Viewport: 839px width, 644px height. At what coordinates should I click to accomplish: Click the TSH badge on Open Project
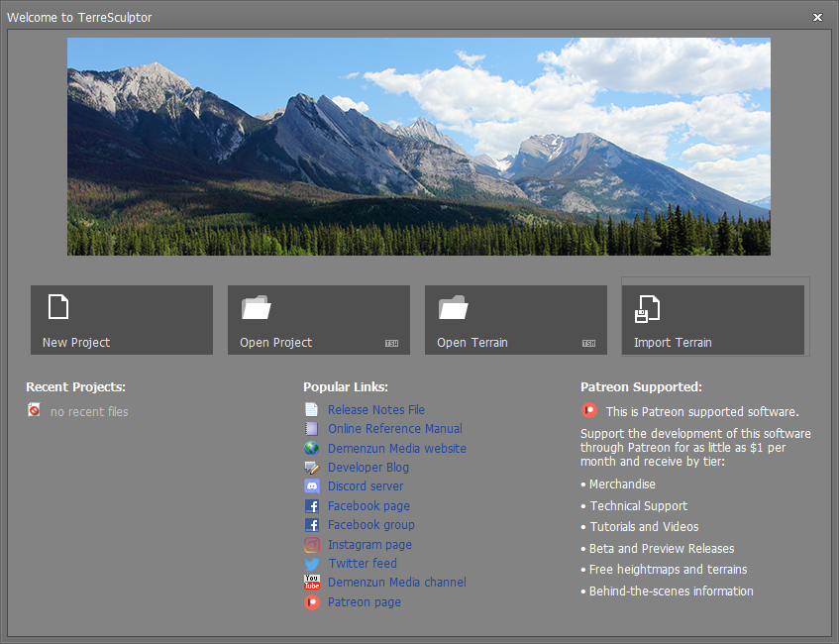(x=391, y=343)
